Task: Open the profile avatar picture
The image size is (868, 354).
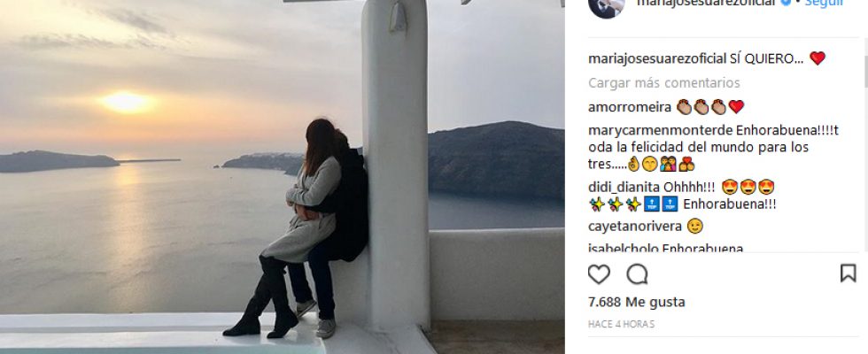Action: coord(606,5)
